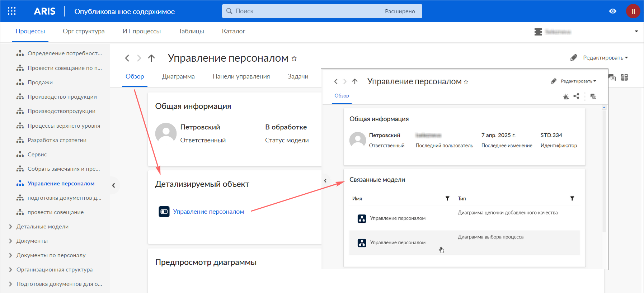The height and width of the screenshot is (293, 644).
Task: Open Диаграмма выбора процесса related model row
Action: [x=465, y=243]
